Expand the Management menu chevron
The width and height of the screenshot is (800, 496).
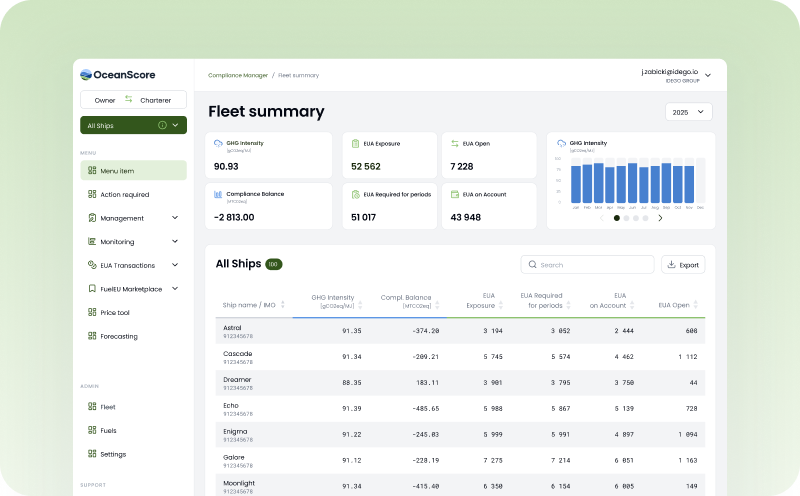point(175,218)
